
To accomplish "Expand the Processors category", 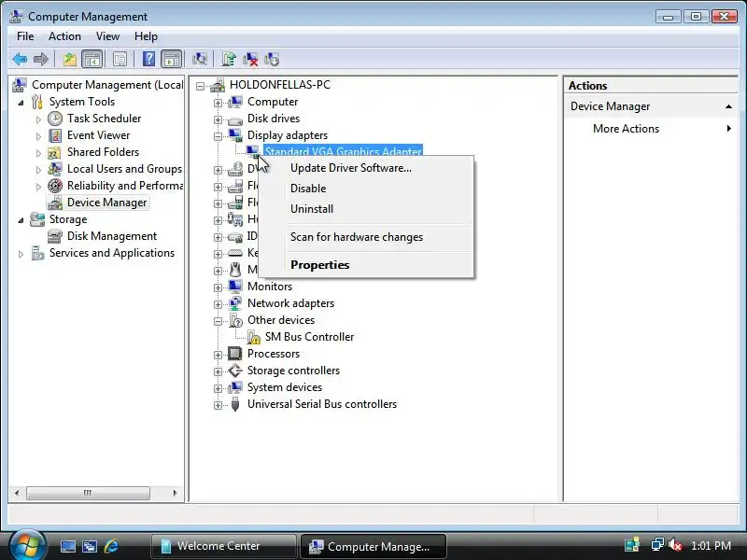I will click(x=218, y=355).
